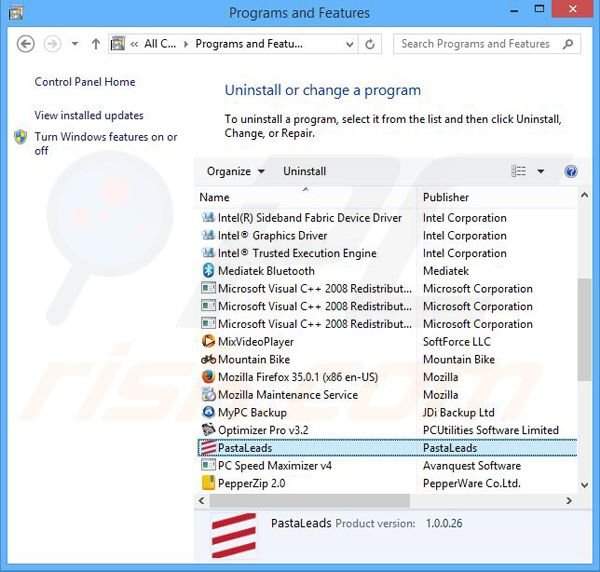This screenshot has width=600, height=572.
Task: Click the shield icon beside Windows features
Action: pos(21,137)
